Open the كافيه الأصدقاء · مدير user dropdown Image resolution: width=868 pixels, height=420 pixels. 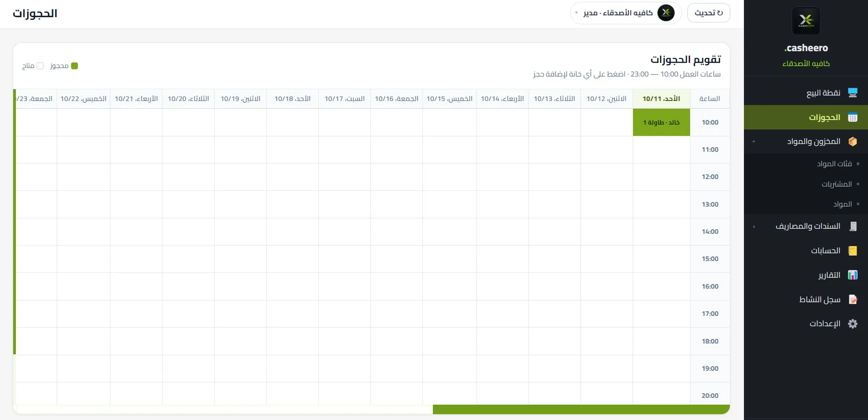point(626,13)
